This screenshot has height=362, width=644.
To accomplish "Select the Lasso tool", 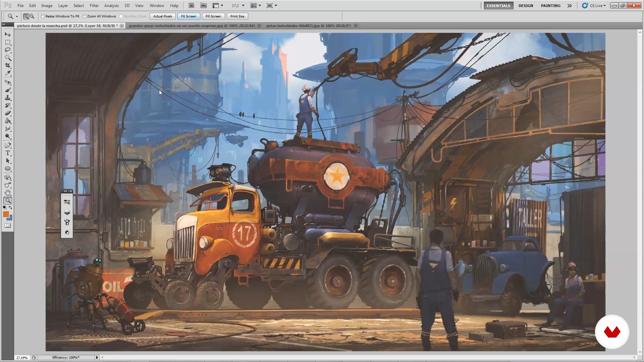I will point(8,50).
